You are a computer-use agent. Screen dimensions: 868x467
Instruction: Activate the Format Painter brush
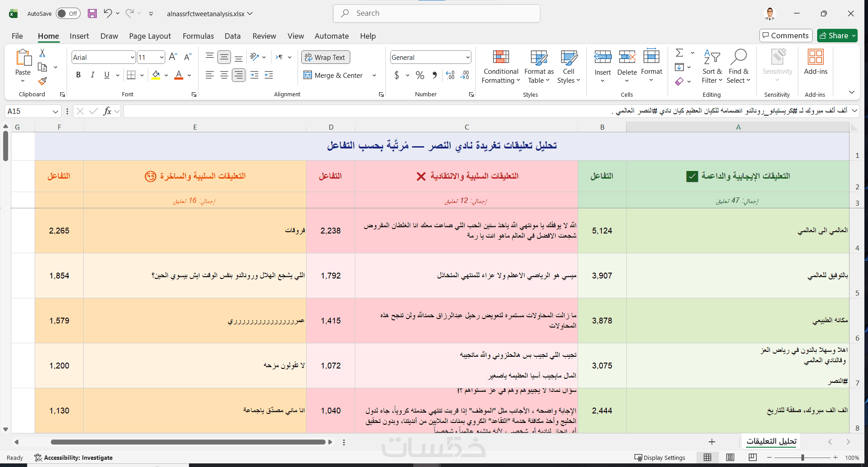42,81
